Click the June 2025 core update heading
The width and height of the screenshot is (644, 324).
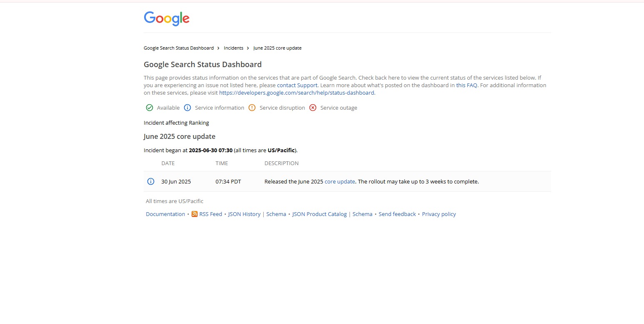tap(180, 136)
